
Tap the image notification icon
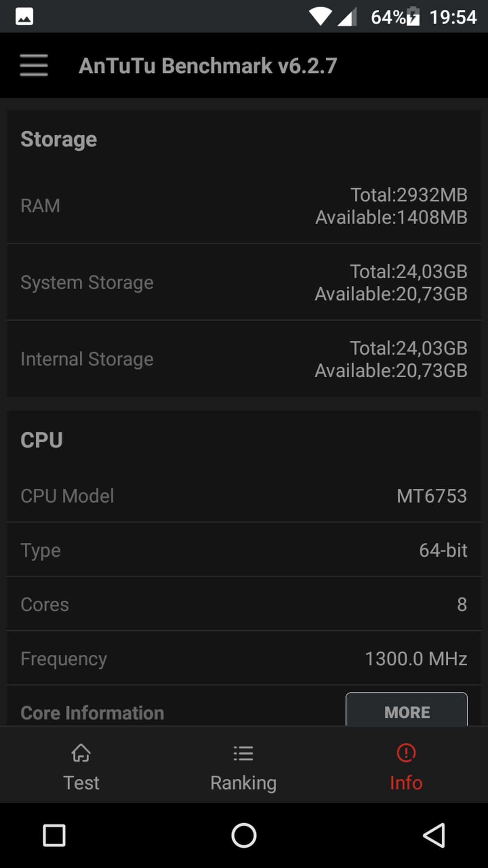point(24,17)
